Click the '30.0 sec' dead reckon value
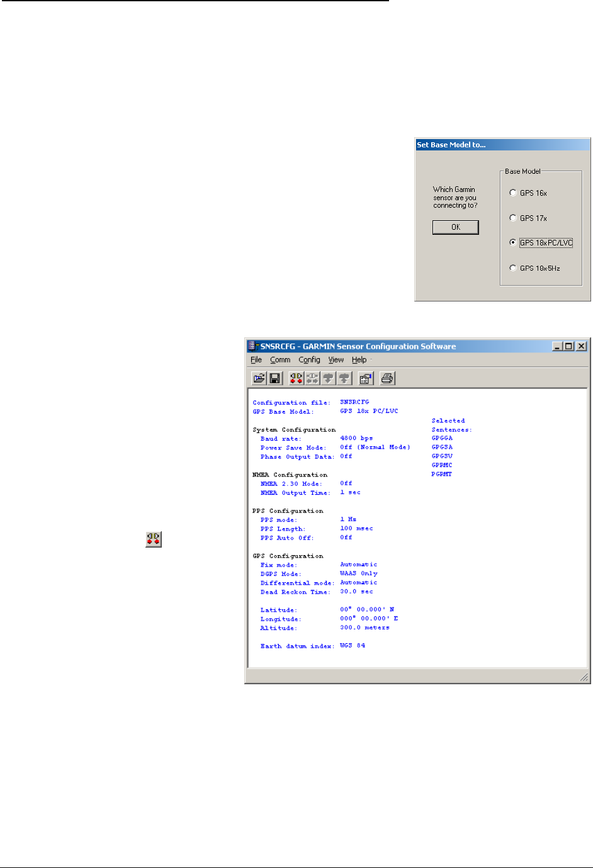Image resolution: width=593 pixels, height=868 pixels. (x=356, y=592)
